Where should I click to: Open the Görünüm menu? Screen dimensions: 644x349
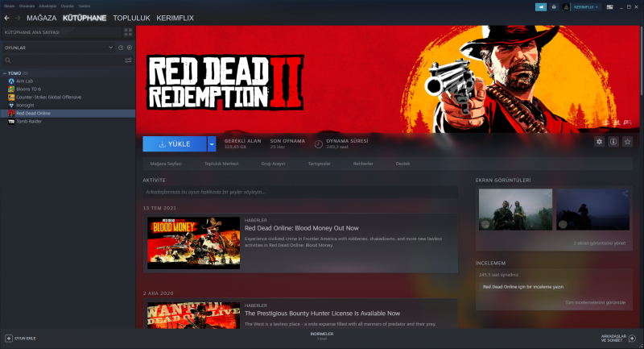27,6
